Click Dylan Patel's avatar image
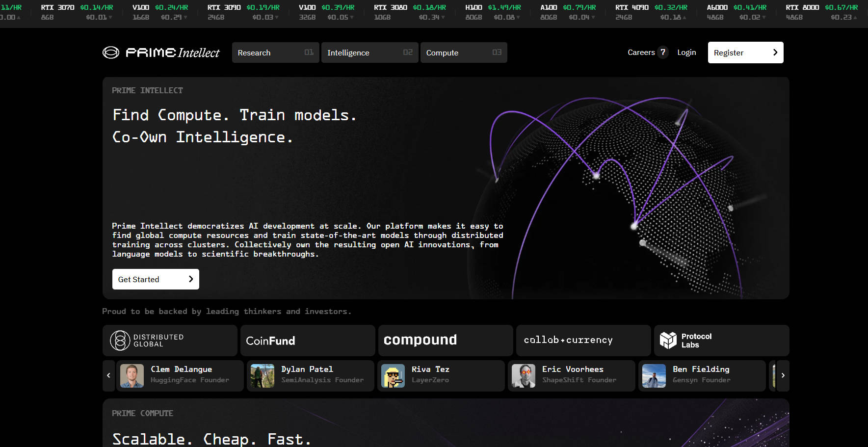 [x=263, y=376]
